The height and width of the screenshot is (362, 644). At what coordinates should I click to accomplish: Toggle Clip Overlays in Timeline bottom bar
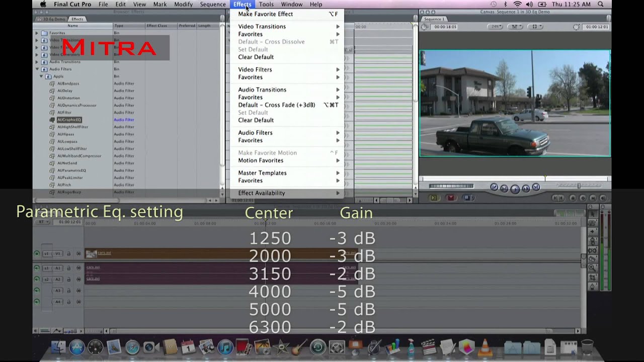point(57,331)
